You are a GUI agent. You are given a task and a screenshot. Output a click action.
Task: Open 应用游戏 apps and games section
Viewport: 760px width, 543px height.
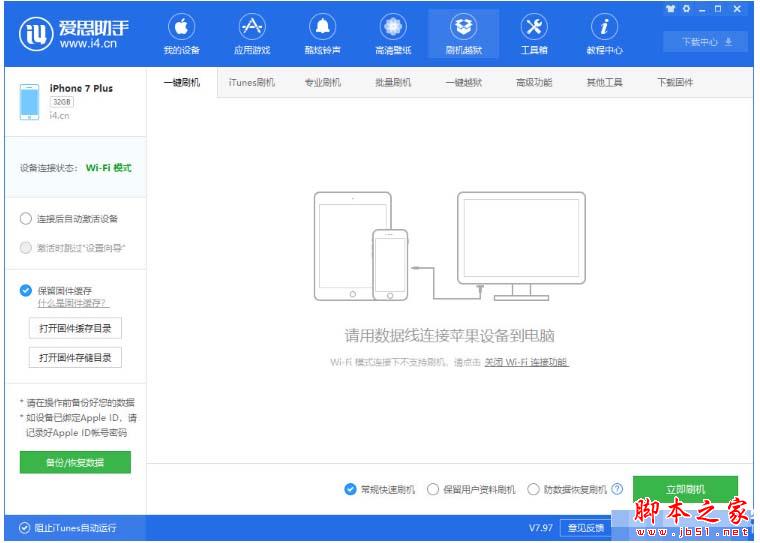coord(252,34)
